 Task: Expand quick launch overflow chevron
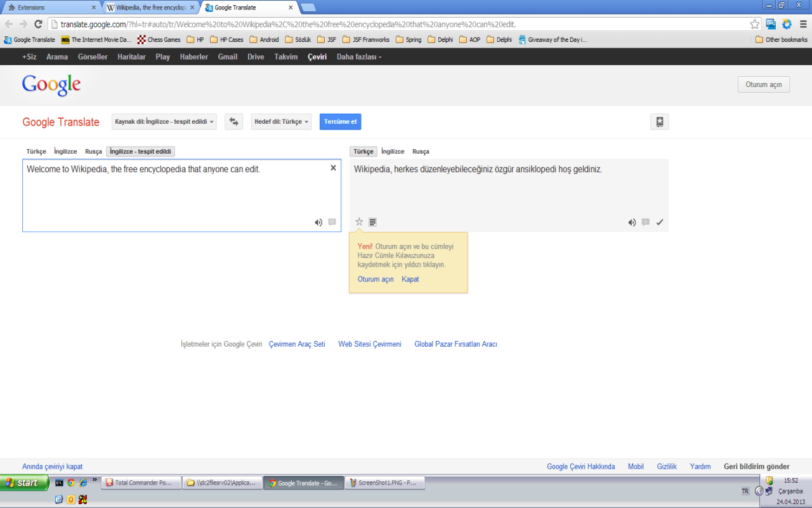tap(95, 480)
